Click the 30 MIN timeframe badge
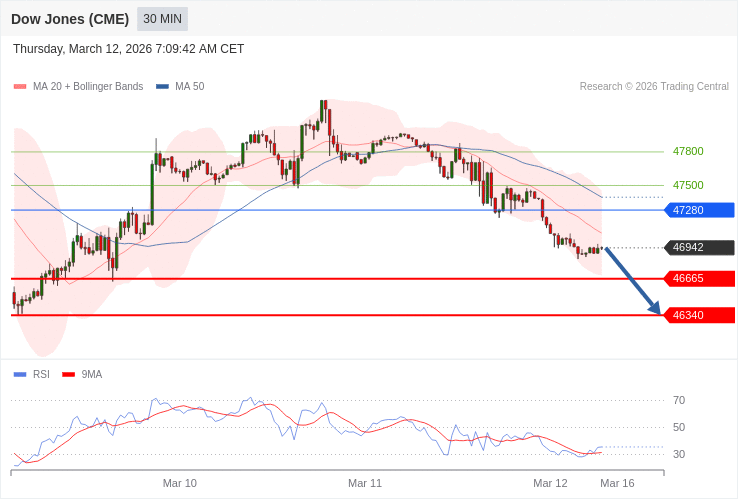Screen dimensions: 738x500 (162, 19)
